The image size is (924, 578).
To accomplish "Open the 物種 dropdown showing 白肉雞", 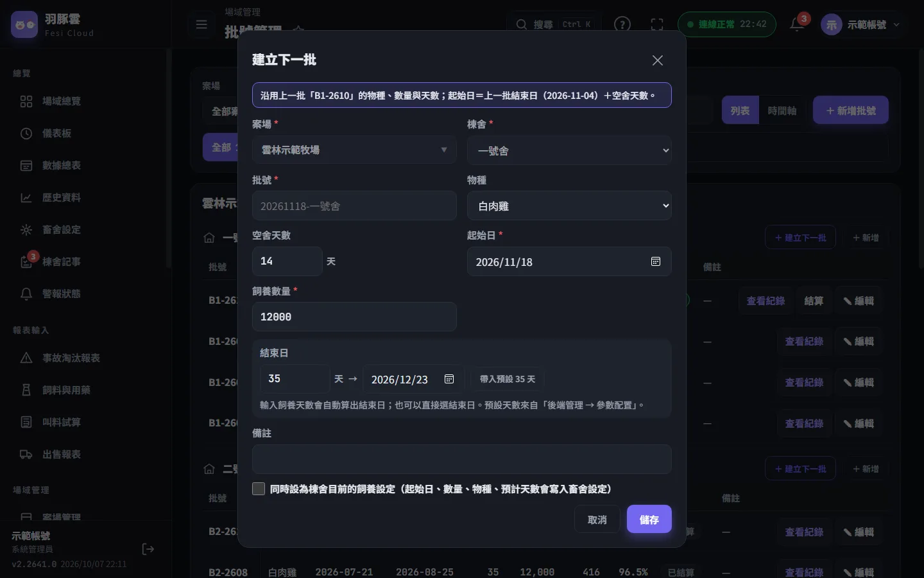I will (569, 206).
